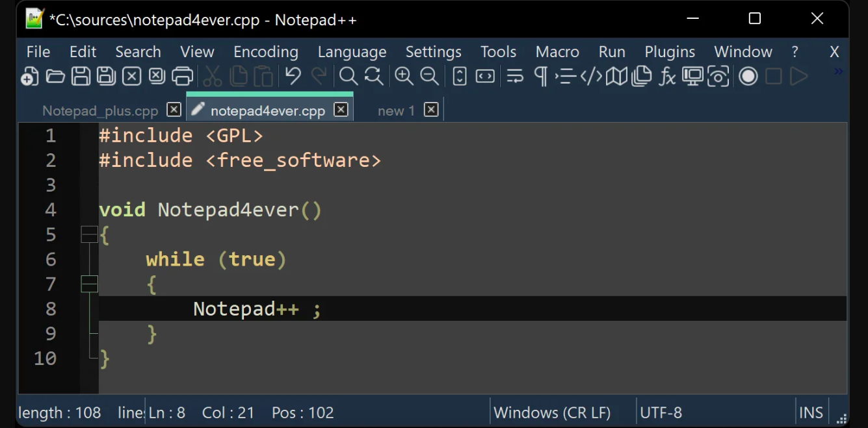Start macro recording with record button

point(748,77)
